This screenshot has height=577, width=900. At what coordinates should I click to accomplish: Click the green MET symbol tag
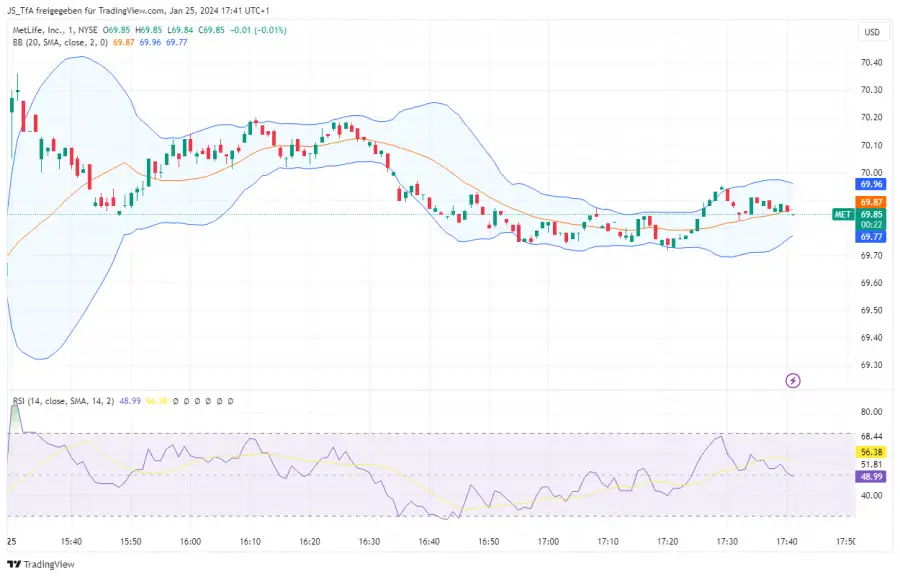click(x=842, y=214)
